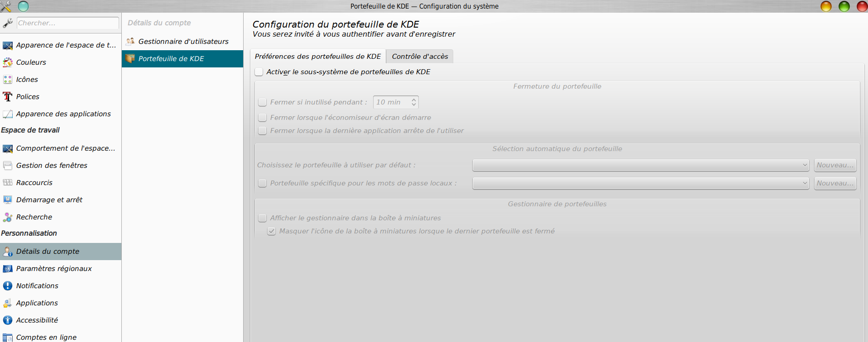Image resolution: width=868 pixels, height=342 pixels.
Task: Open Accessibilité settings entry
Action: [61, 320]
